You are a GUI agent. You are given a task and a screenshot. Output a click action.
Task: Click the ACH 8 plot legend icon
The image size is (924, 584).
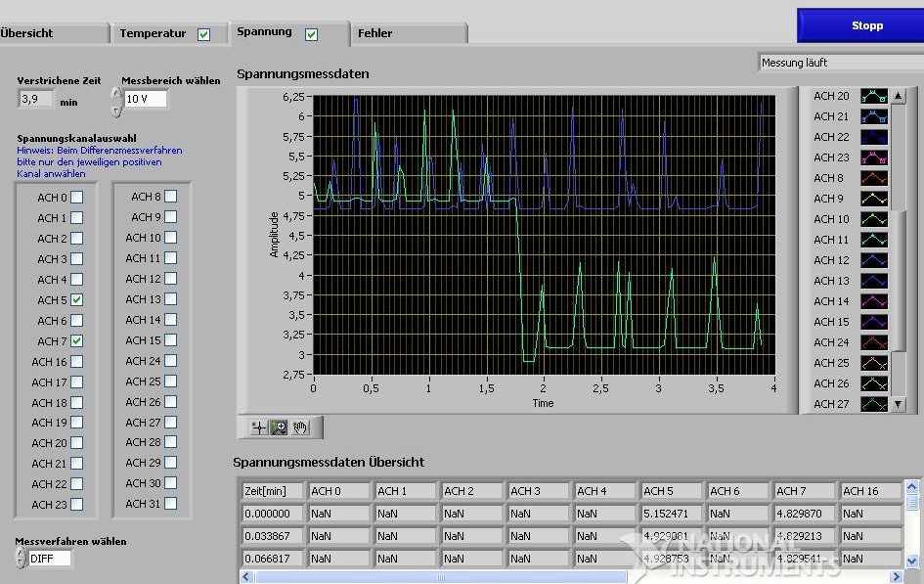pos(873,178)
